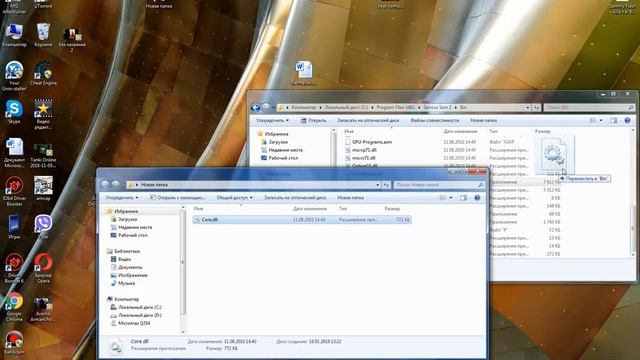Refresh the Bin window address bar
The height and width of the screenshot is (360, 640).
536,107
